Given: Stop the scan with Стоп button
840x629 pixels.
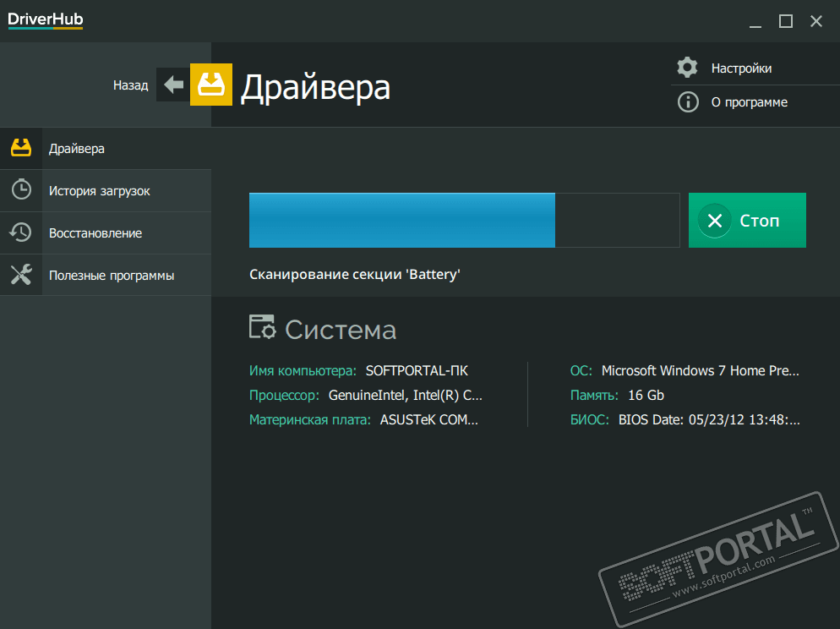Looking at the screenshot, I should pos(747,220).
